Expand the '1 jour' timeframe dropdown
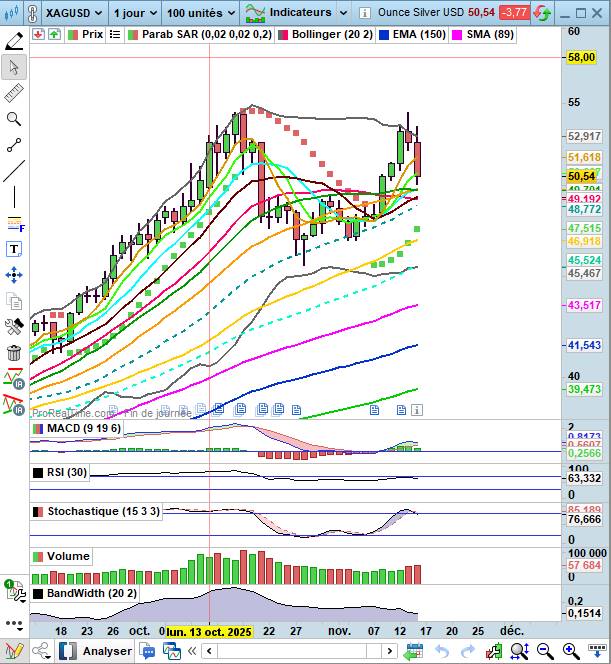Image resolution: width=611 pixels, height=664 pixels. (x=131, y=13)
